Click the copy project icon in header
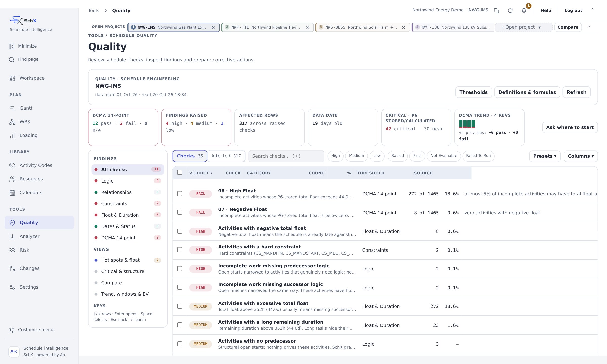The height and width of the screenshot is (364, 607). click(x=496, y=11)
